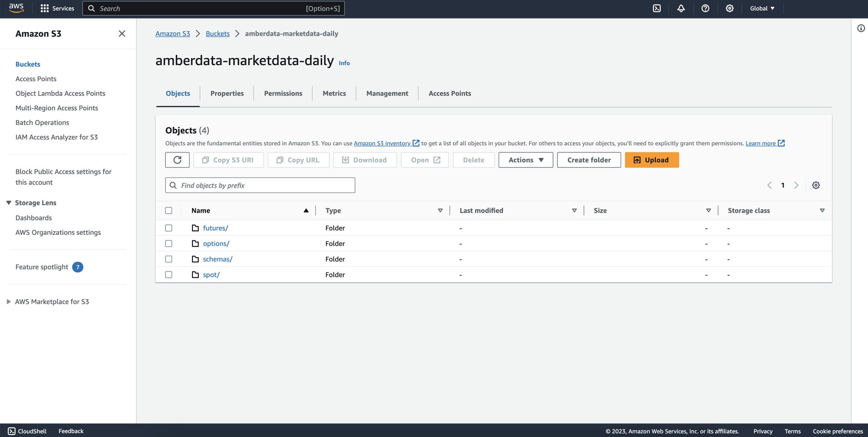Switch to the Permissions tab
868x437 pixels.
[283, 93]
